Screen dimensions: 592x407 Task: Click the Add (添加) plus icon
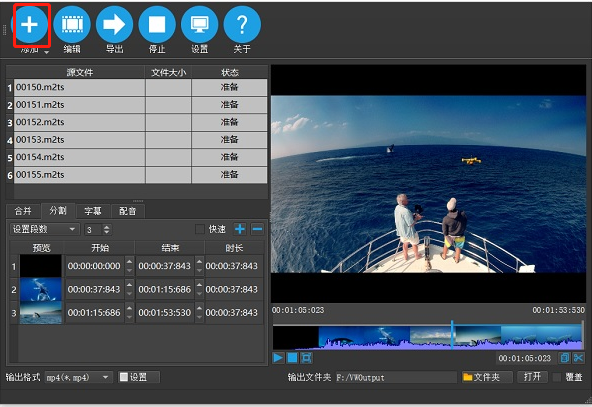tap(29, 25)
